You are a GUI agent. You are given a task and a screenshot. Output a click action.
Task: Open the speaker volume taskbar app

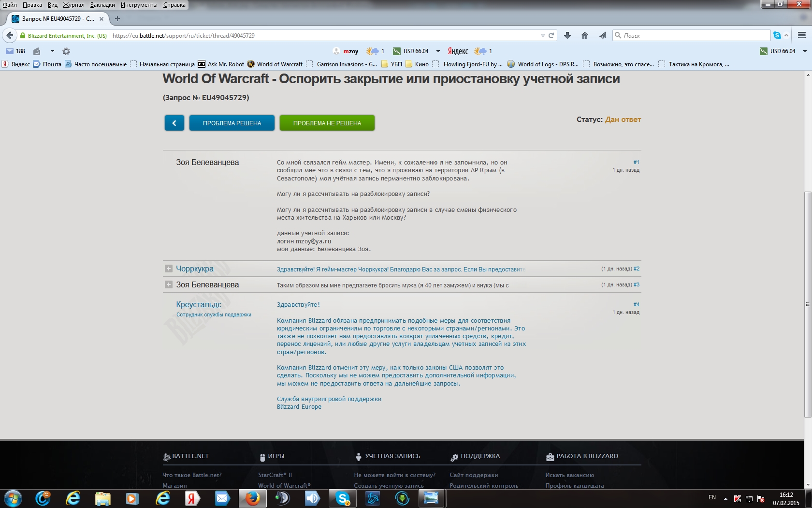tap(313, 498)
